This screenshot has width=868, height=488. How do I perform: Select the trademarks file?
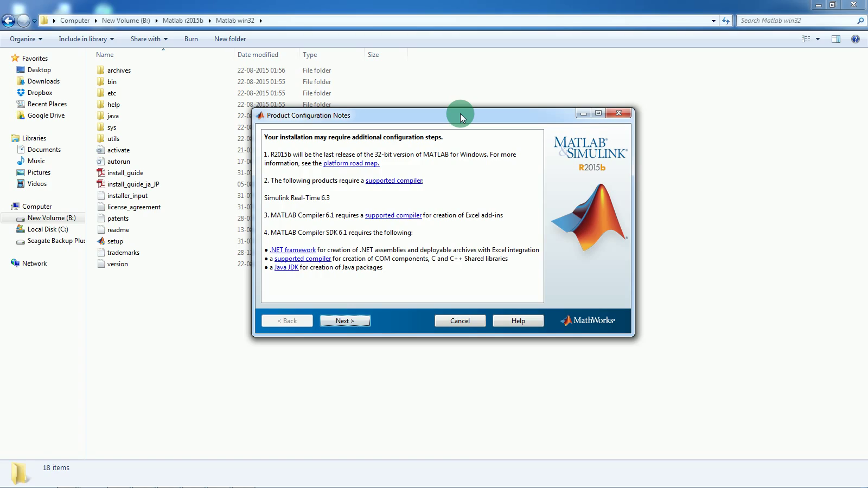(x=123, y=252)
